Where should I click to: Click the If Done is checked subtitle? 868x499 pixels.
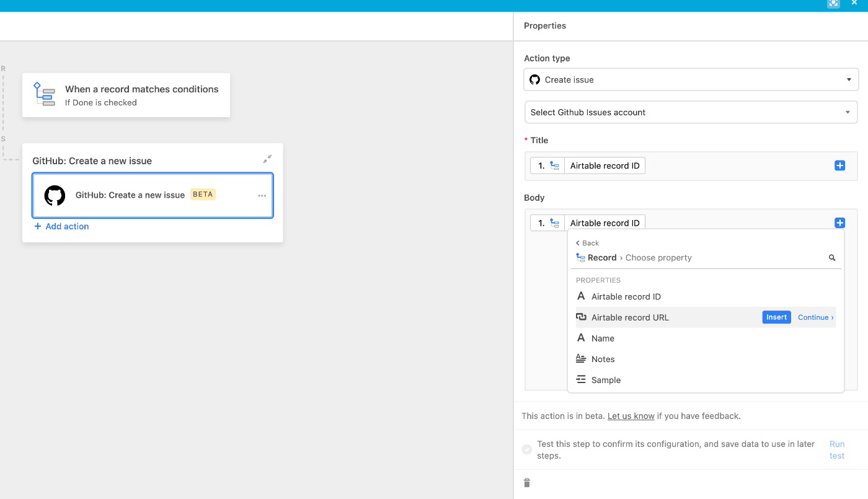click(x=101, y=102)
